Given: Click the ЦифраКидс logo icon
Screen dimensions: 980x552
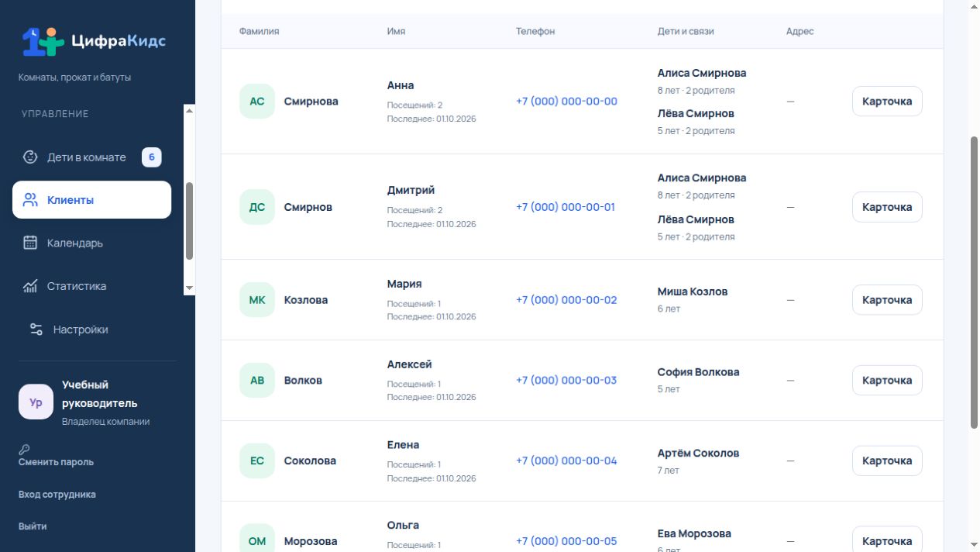Looking at the screenshot, I should pos(43,42).
